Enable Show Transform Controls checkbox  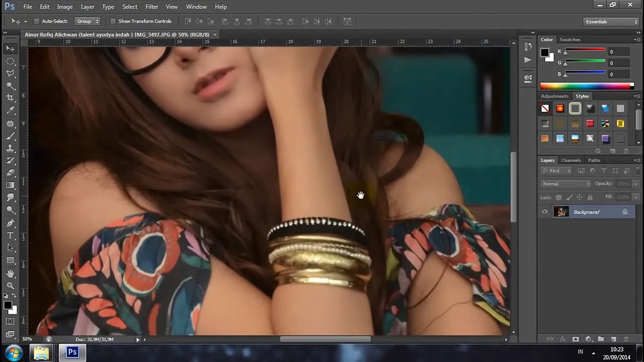pos(113,21)
